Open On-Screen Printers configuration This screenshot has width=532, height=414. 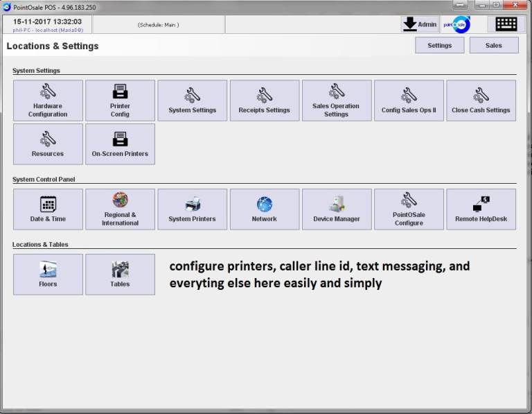pos(120,144)
